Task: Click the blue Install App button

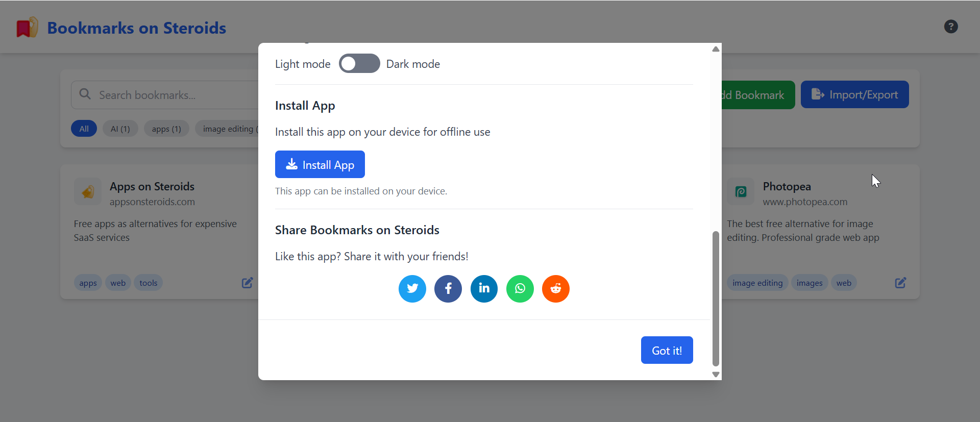Action: 320,164
